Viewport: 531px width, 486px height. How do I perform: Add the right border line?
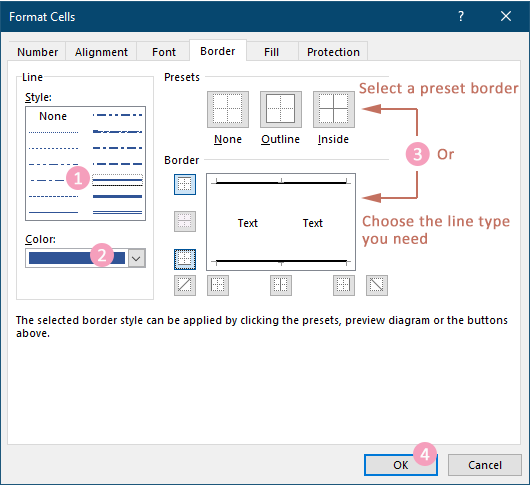click(344, 285)
